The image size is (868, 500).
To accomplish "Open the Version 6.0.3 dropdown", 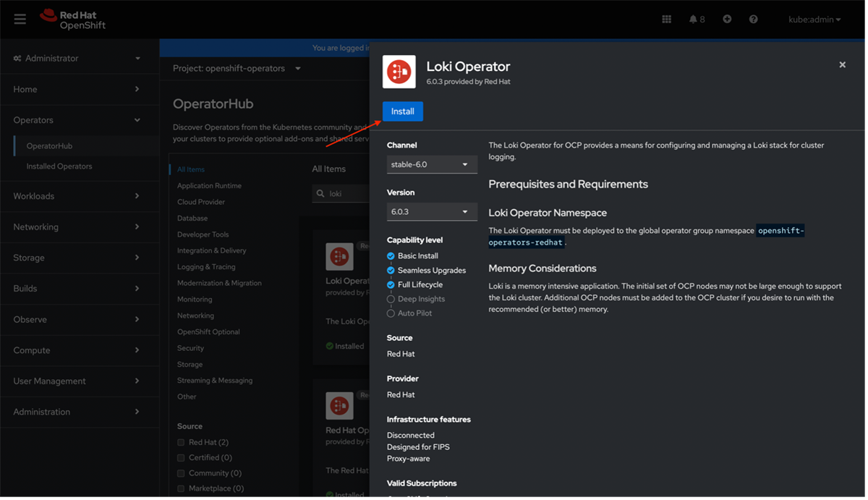I will [432, 212].
